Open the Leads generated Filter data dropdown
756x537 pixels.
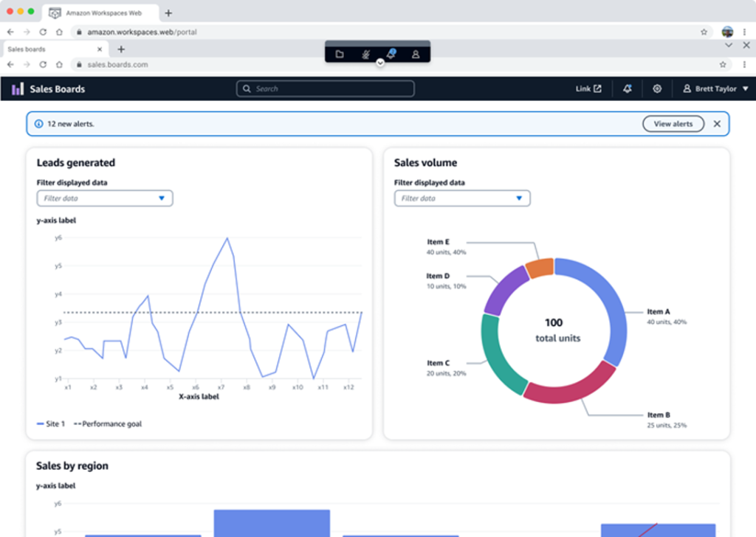click(105, 198)
